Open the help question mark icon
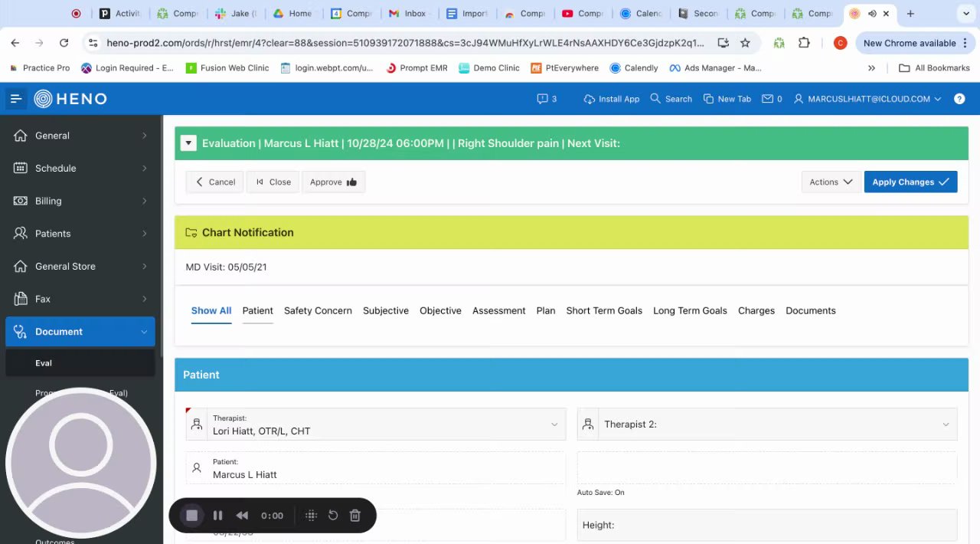 959,99
